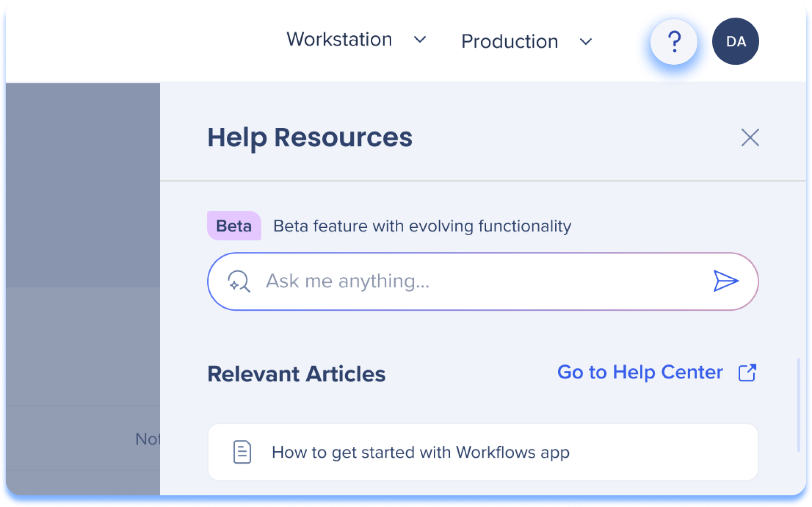The image size is (812, 507).
Task: Open 'How to get started with Workflows app' article
Action: click(420, 452)
